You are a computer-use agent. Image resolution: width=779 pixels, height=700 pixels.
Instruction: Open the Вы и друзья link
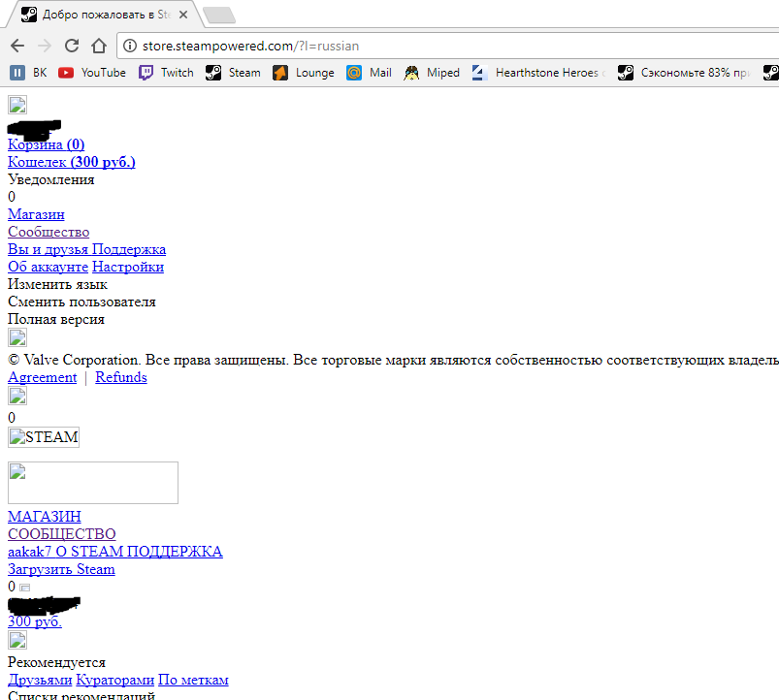click(x=49, y=249)
